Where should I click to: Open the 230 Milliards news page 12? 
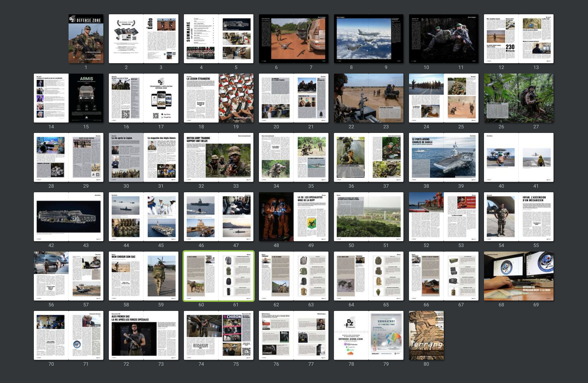click(501, 39)
